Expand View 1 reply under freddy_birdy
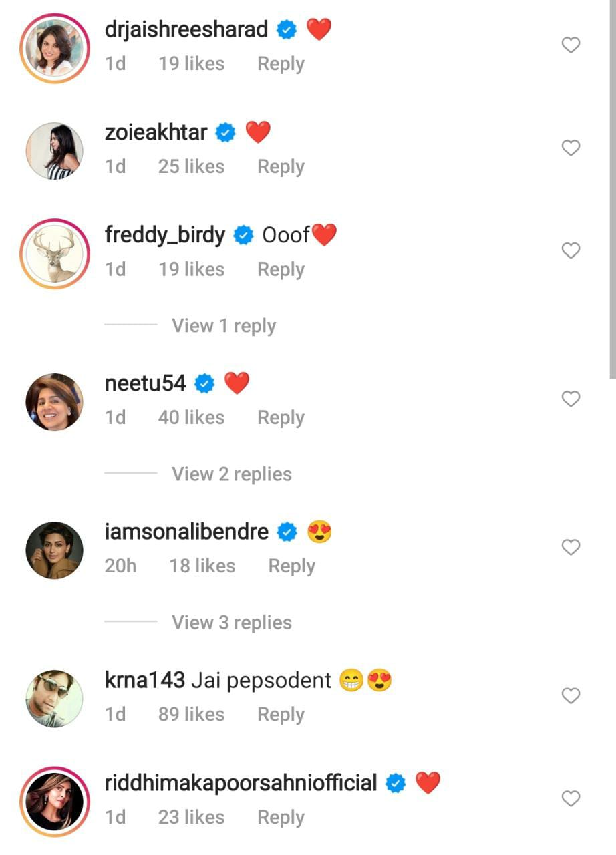This screenshot has height=855, width=616. 223,326
